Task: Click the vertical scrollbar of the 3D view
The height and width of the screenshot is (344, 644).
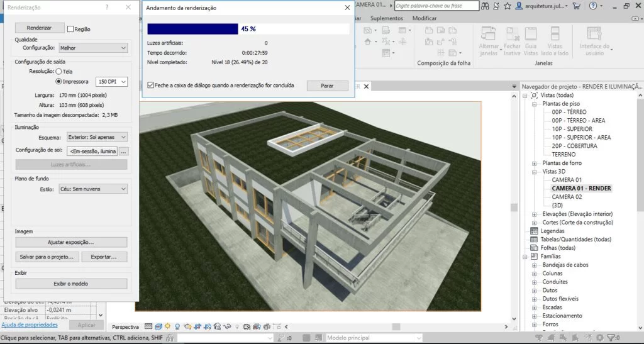Action: (x=514, y=208)
